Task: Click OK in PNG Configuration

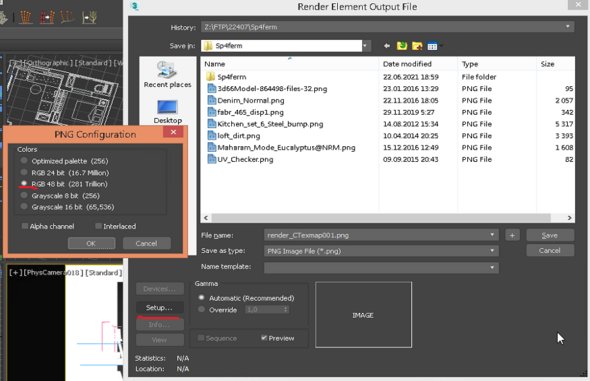Action: tap(91, 243)
